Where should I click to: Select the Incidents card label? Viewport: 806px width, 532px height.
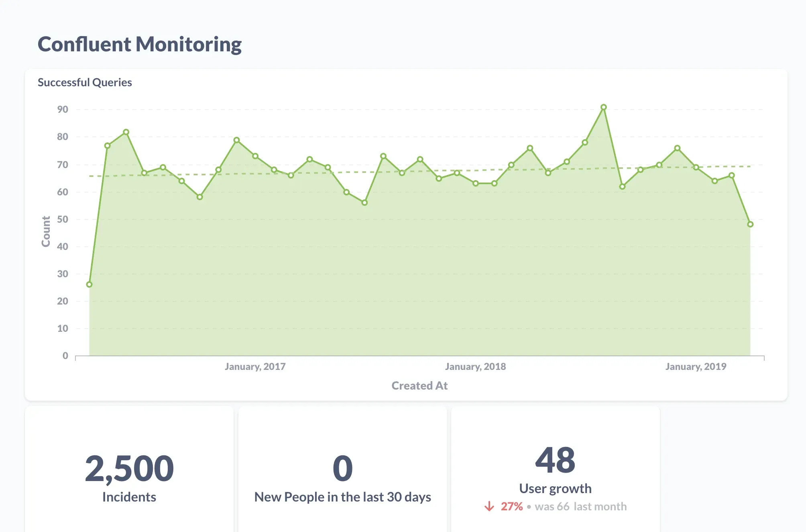pos(129,497)
